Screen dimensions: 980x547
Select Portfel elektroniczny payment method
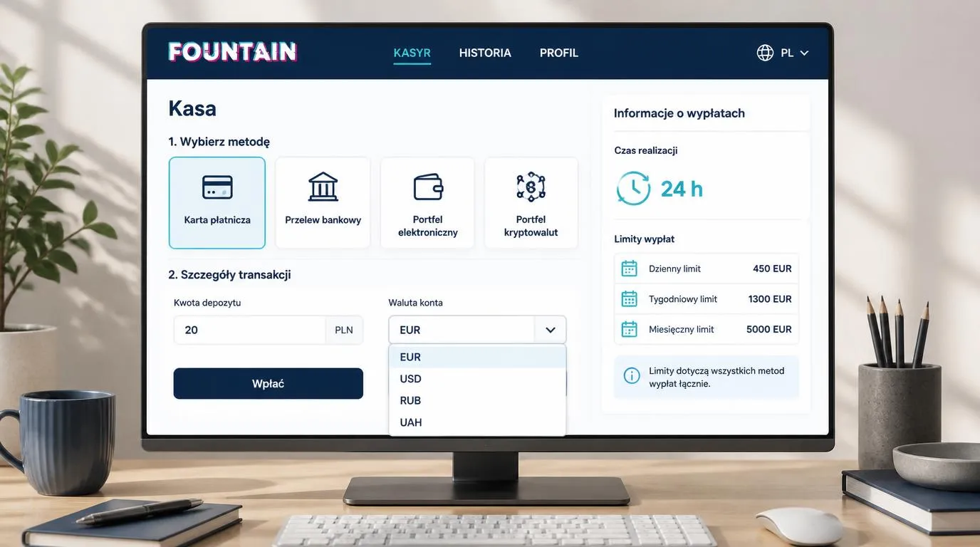(427, 203)
